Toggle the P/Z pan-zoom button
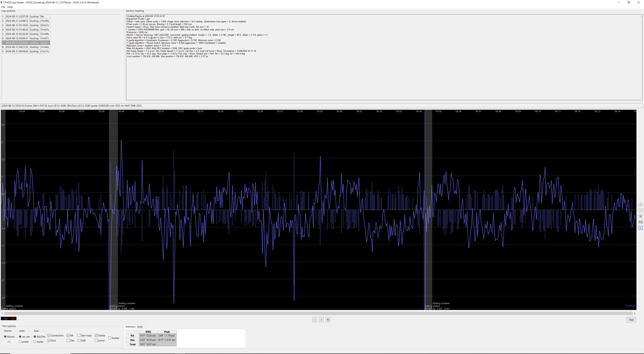This screenshot has height=354, width=644. pos(640,222)
